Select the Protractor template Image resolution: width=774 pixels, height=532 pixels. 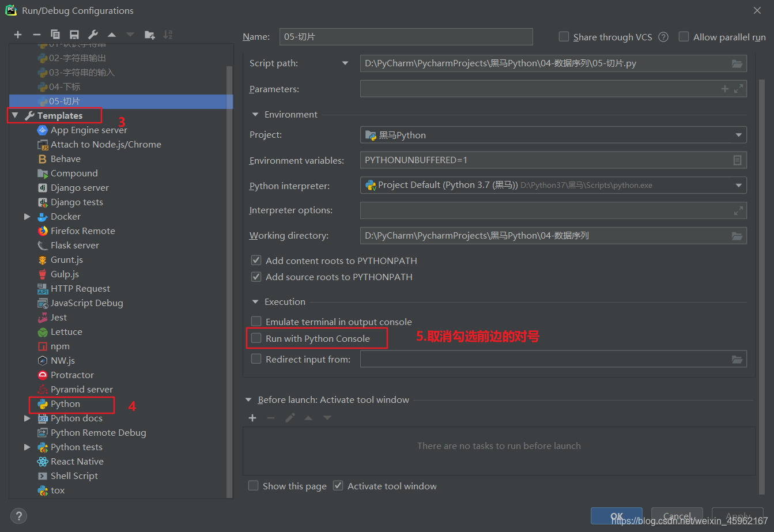point(72,375)
